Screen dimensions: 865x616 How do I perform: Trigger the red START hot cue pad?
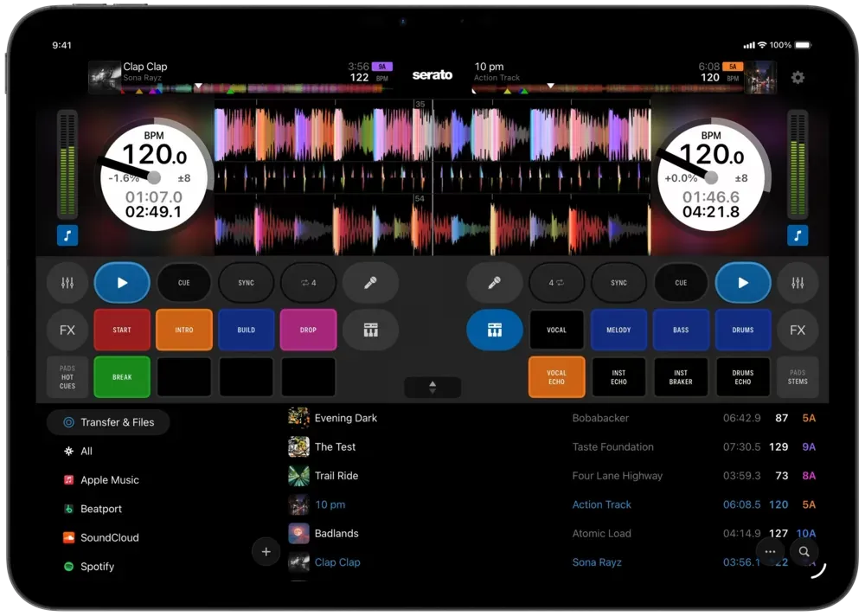pyautogui.click(x=122, y=330)
